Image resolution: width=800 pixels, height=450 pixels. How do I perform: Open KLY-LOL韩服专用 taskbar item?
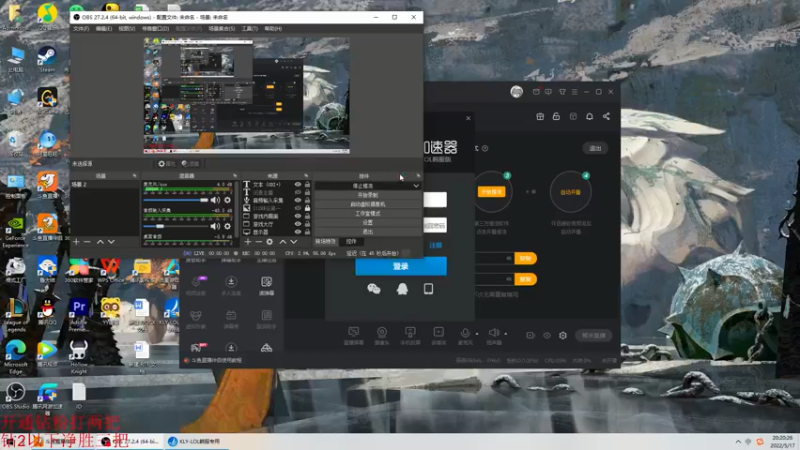pyautogui.click(x=194, y=441)
